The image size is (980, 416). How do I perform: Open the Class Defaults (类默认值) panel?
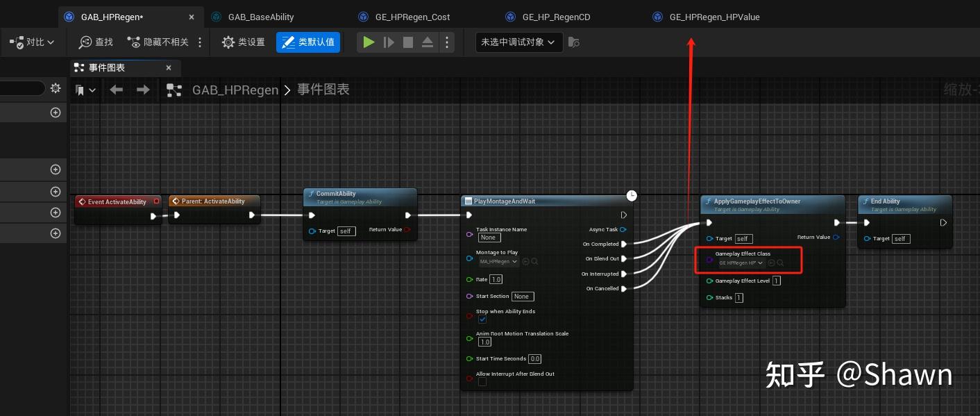coord(308,42)
